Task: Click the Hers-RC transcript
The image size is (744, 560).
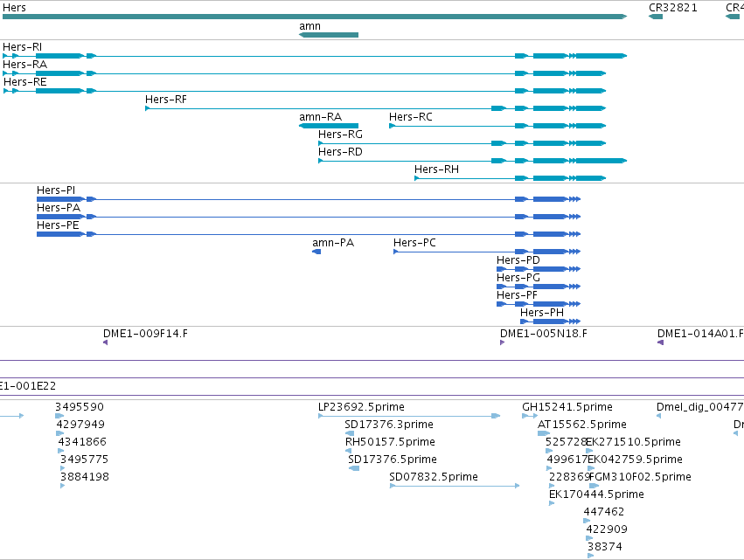Action: pyautogui.click(x=497, y=126)
